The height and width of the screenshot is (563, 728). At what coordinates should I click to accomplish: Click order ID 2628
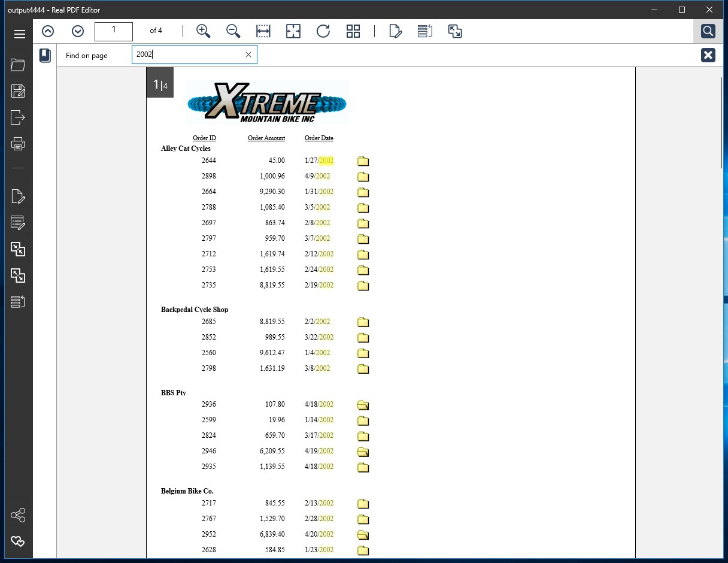[x=209, y=550]
